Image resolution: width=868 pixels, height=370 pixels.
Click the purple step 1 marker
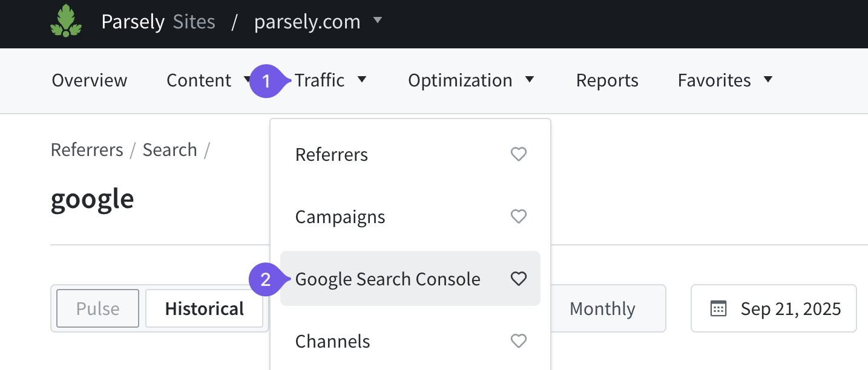pyautogui.click(x=265, y=80)
